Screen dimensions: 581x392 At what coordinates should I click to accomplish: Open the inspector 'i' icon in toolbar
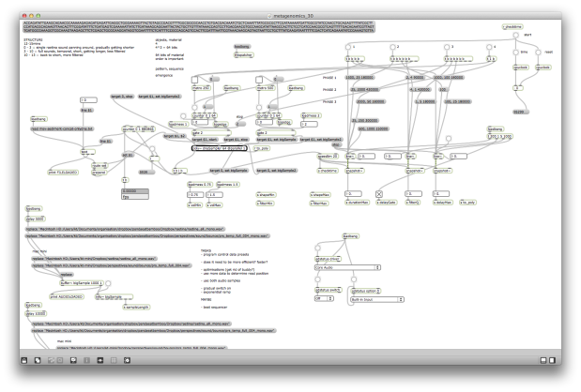86,360
